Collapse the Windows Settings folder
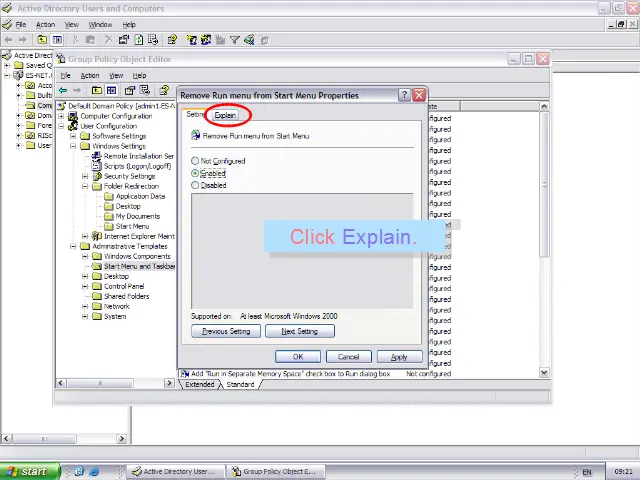The width and height of the screenshot is (640, 480). pyautogui.click(x=73, y=146)
